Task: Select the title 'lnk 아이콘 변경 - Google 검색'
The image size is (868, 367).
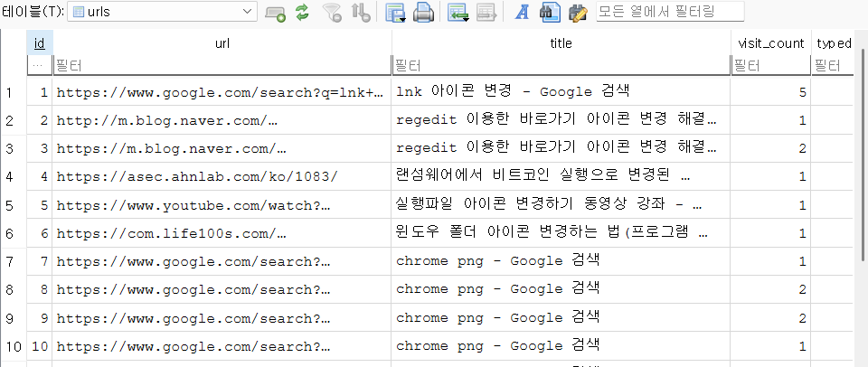Action: [x=561, y=92]
